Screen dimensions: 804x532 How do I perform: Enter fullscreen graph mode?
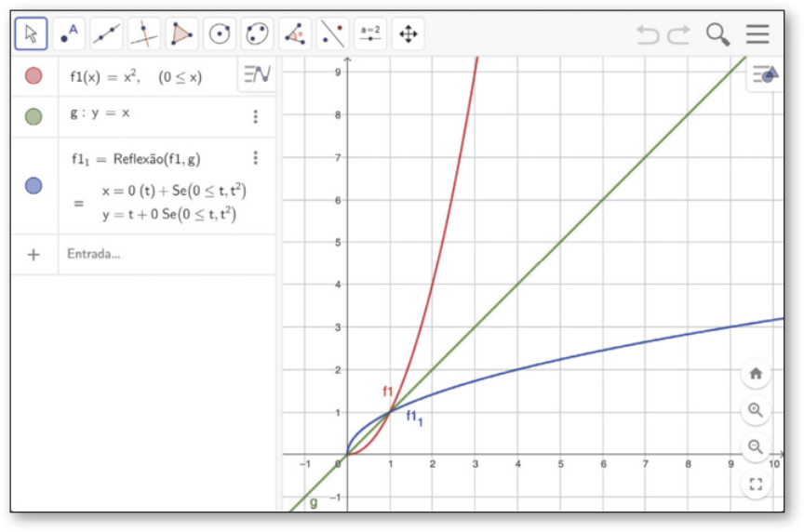[x=756, y=484]
